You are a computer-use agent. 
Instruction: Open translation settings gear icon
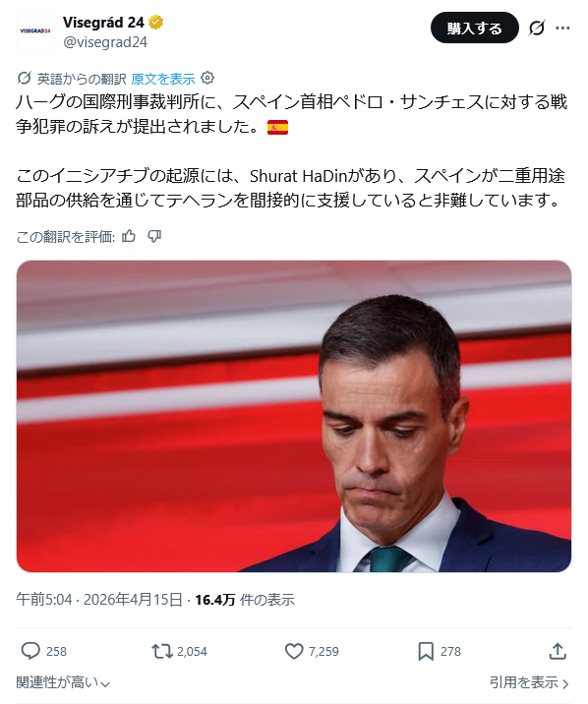pyautogui.click(x=206, y=78)
